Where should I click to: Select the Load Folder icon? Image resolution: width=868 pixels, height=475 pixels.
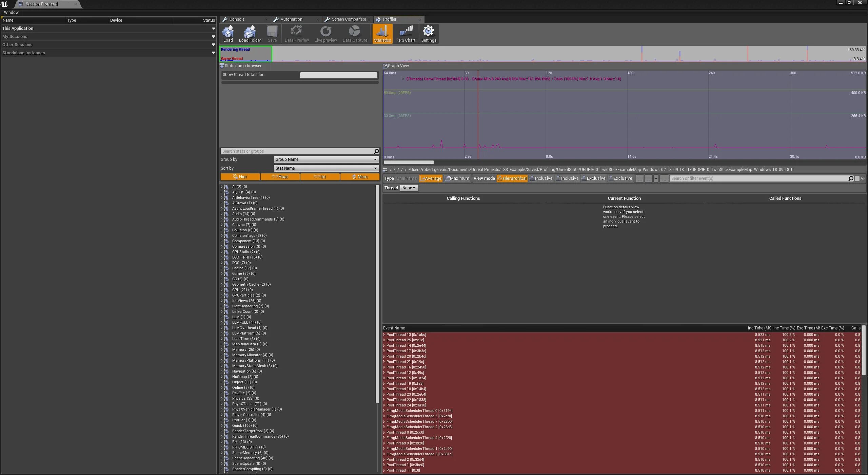point(250,34)
